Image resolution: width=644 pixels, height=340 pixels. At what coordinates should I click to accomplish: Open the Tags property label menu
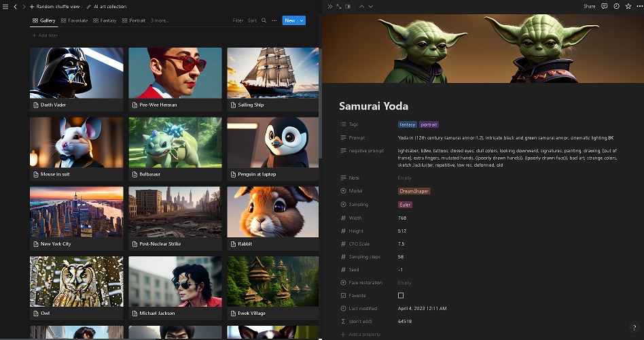[350, 124]
